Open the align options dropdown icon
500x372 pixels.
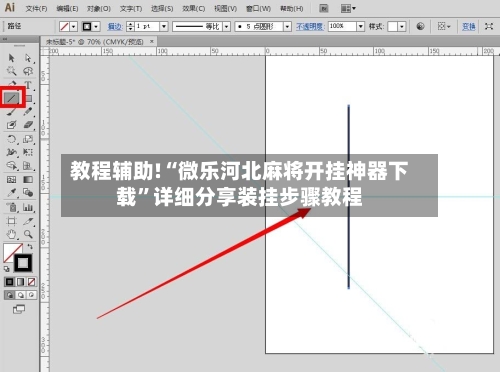click(x=444, y=26)
